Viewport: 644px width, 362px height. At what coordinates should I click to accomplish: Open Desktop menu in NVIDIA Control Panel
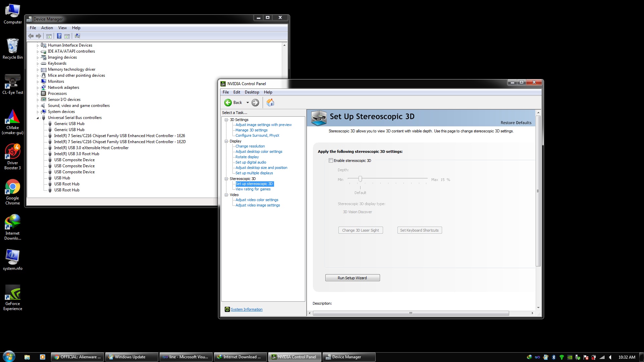pyautogui.click(x=252, y=92)
